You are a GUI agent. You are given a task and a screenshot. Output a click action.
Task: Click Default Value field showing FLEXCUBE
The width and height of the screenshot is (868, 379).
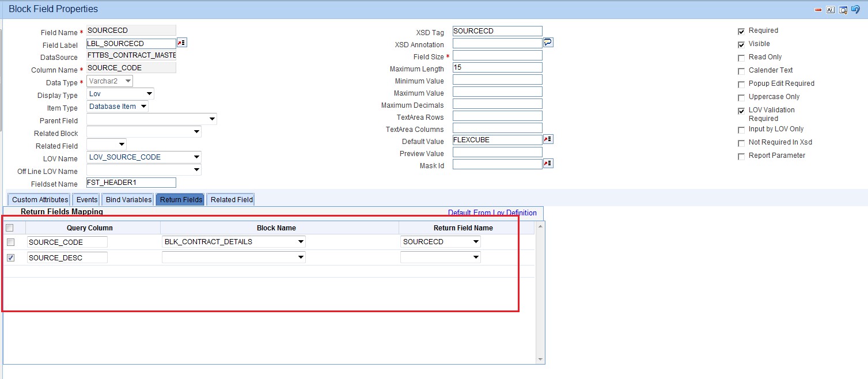498,140
